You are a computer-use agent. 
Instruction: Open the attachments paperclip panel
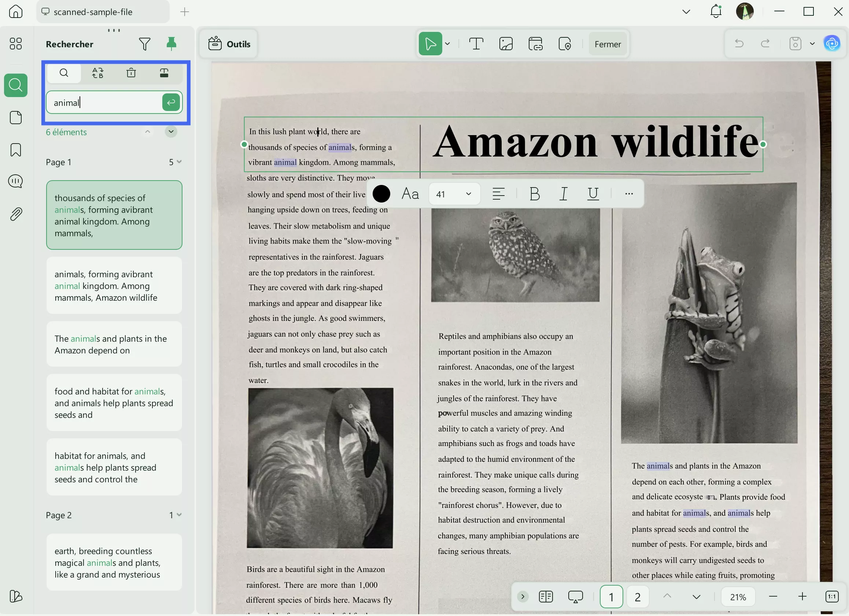point(16,214)
